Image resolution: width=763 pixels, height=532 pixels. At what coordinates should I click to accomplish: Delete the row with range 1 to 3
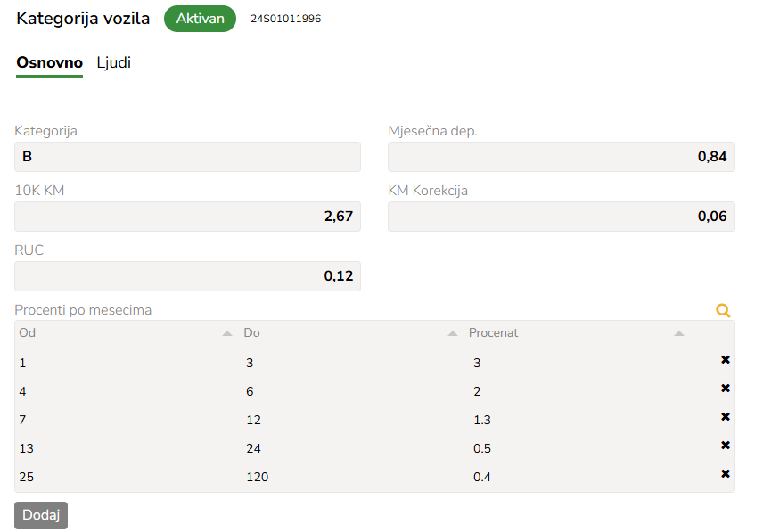726,360
